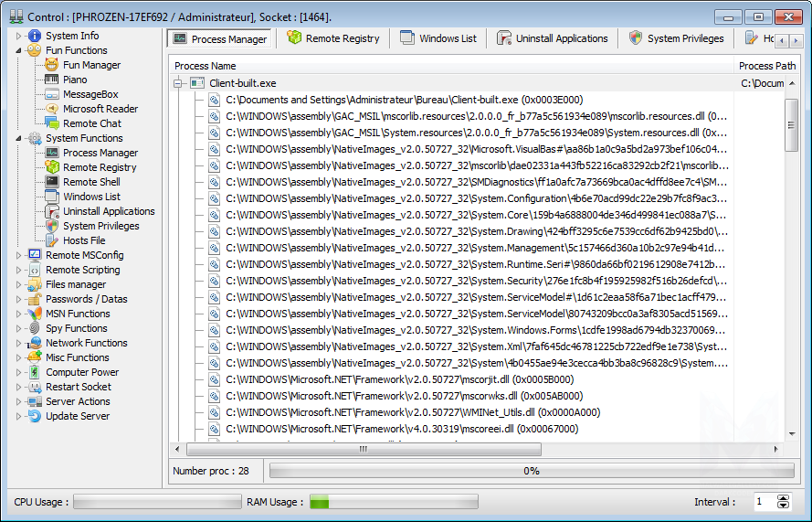Click the Update Server icon
The width and height of the screenshot is (812, 522).
click(35, 416)
